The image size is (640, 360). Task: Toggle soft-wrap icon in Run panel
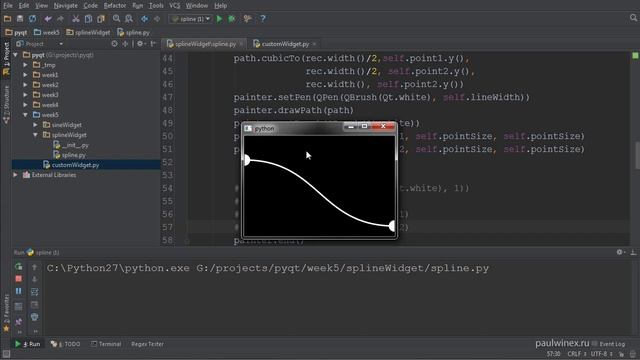(34, 292)
